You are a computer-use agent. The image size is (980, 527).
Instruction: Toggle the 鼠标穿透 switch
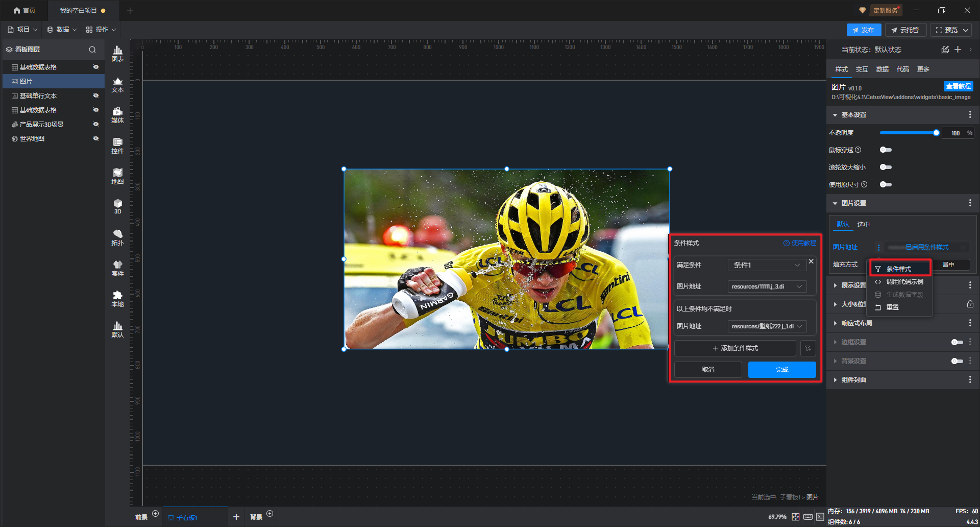tap(886, 150)
